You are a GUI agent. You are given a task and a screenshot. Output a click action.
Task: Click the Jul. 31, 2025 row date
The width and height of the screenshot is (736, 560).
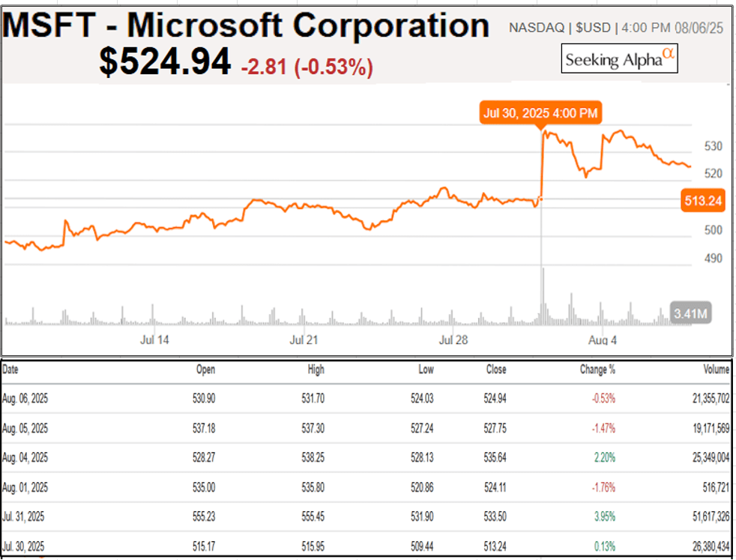point(24,517)
